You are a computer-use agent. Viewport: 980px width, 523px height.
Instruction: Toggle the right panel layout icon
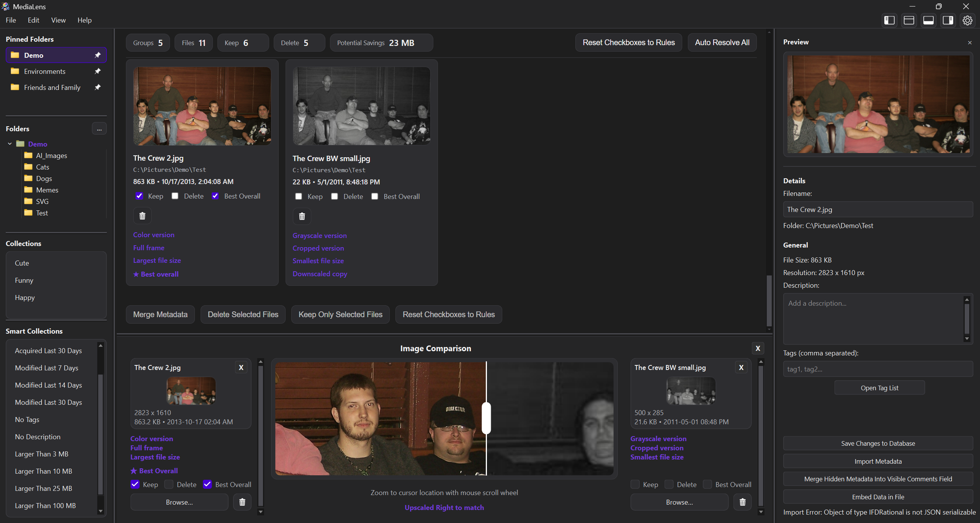pos(948,20)
